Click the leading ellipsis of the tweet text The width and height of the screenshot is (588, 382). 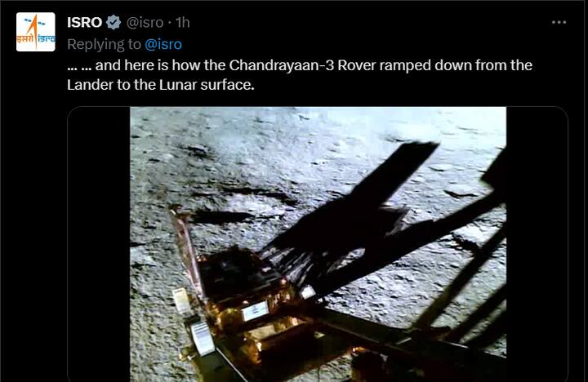click(78, 64)
